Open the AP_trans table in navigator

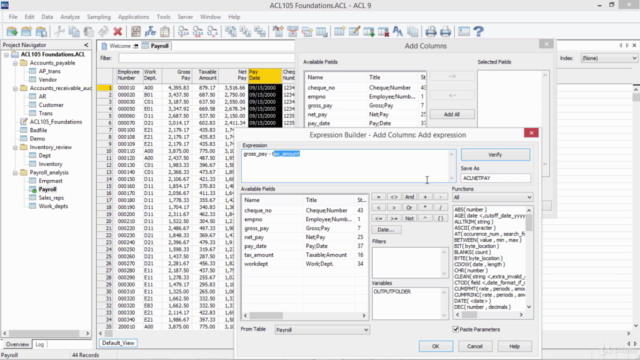(x=49, y=71)
